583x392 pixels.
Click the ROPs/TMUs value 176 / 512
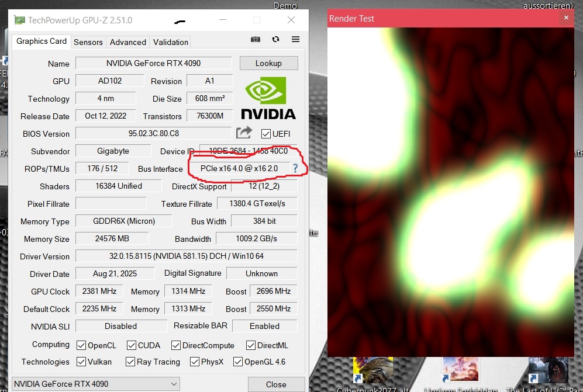pos(102,168)
